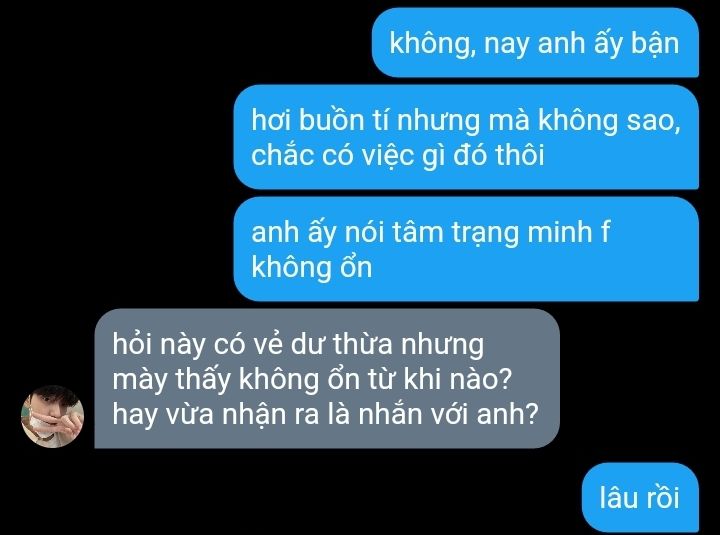Click the line "hay vừa nhận ra là nhắn với anh?"
The width and height of the screenshot is (720, 535).
325,414
